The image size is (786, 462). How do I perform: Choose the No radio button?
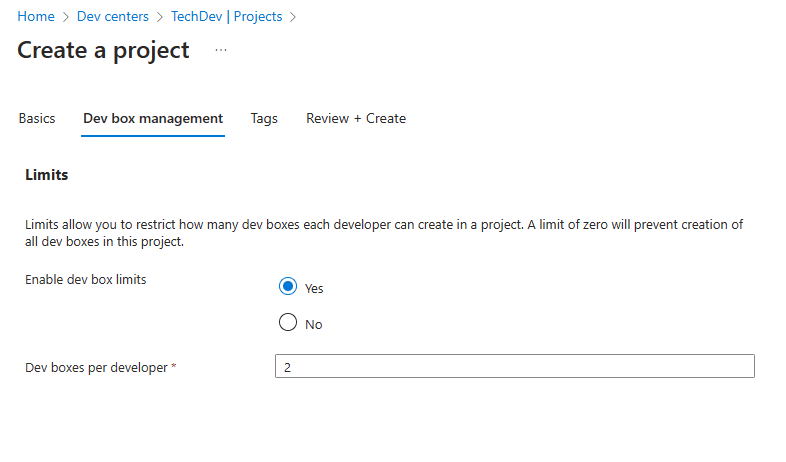[288, 323]
